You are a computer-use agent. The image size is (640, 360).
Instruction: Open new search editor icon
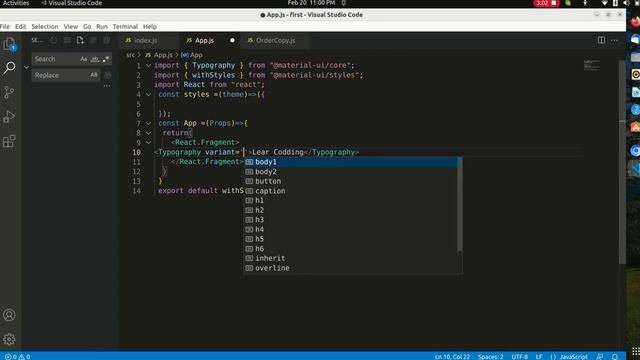[80, 40]
